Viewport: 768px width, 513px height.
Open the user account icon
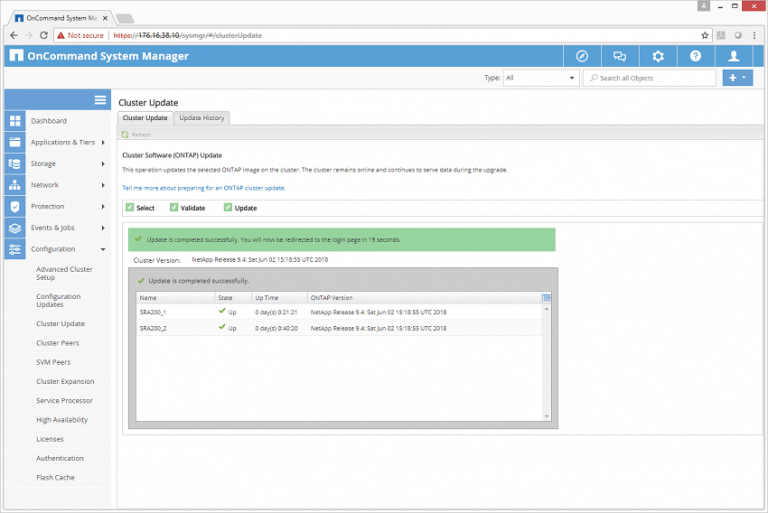[x=734, y=56]
